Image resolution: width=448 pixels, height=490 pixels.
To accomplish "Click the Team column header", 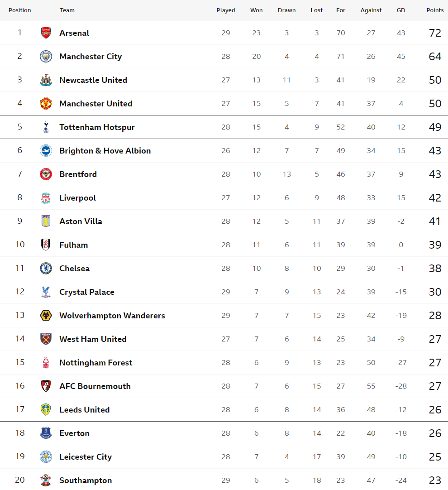I will click(67, 10).
